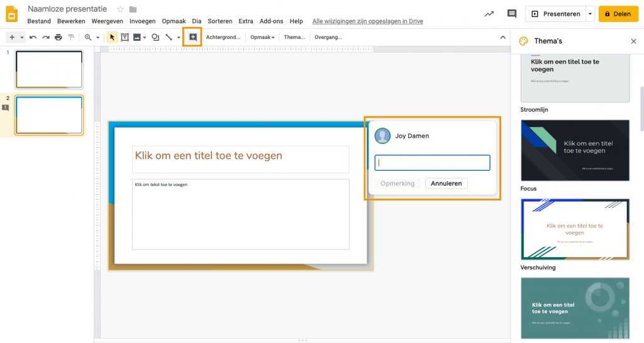Click the zoom magnifier tool

(x=88, y=37)
